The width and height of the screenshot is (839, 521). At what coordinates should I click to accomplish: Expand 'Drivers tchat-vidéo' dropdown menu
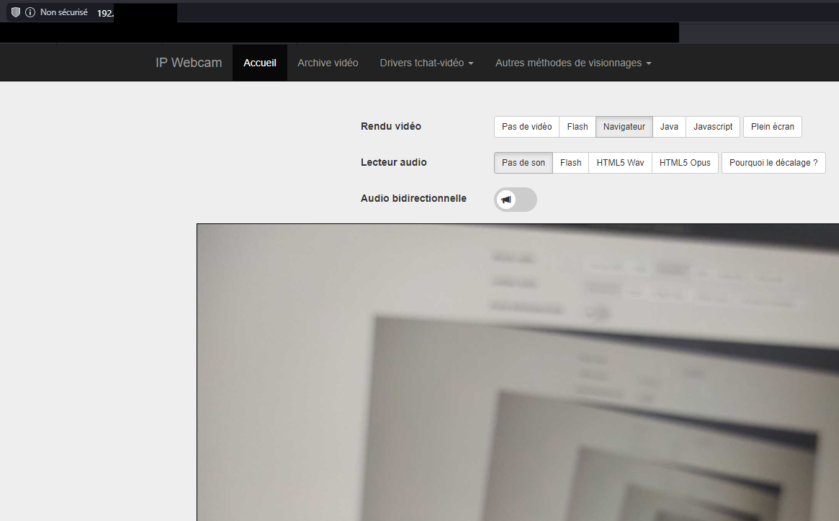point(426,63)
